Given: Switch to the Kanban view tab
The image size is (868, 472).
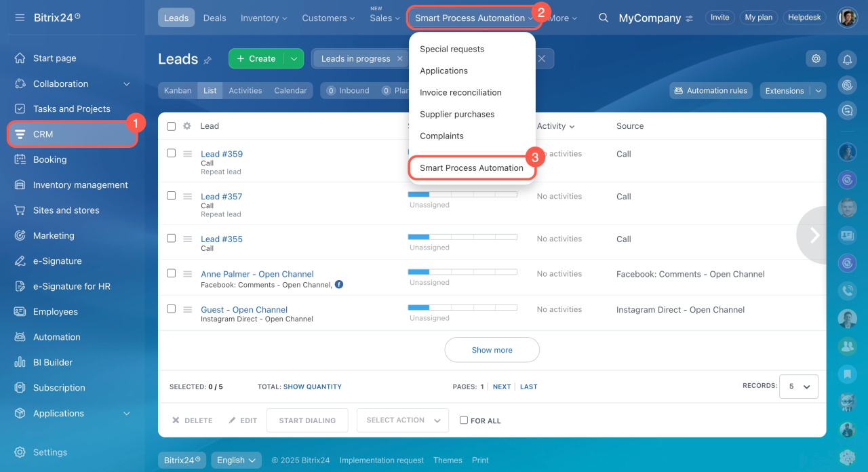Looking at the screenshot, I should point(178,90).
